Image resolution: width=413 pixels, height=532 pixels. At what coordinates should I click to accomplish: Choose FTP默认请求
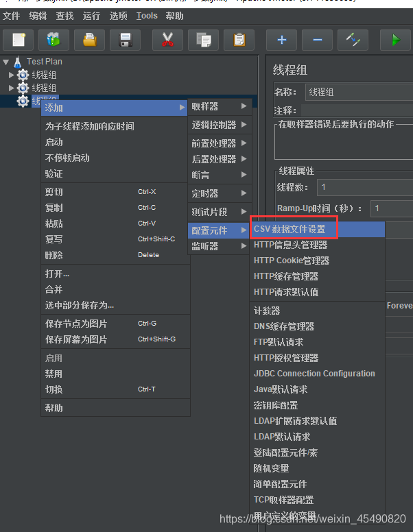point(318,342)
